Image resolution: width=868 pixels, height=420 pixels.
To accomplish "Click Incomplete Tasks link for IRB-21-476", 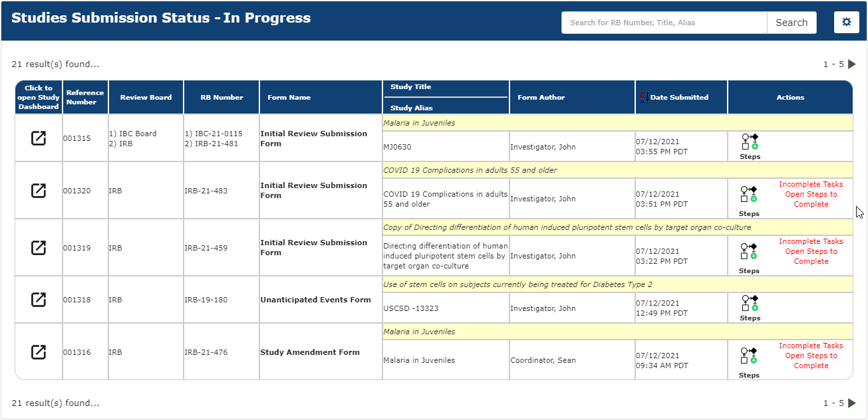I will [811, 356].
